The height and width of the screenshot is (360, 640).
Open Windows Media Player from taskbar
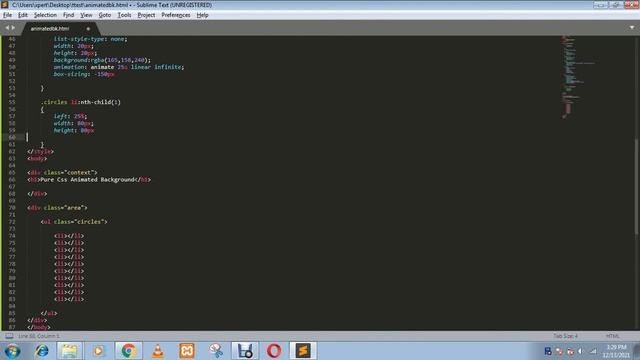(x=98, y=351)
